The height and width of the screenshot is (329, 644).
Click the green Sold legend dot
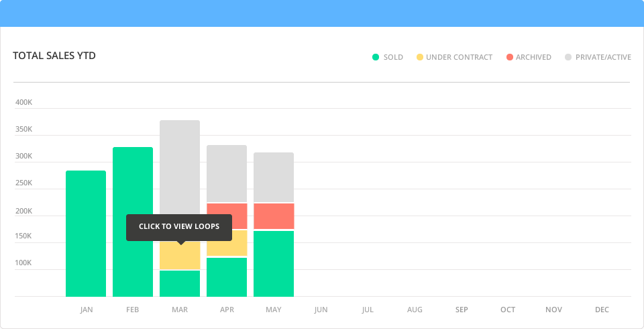[x=376, y=57]
